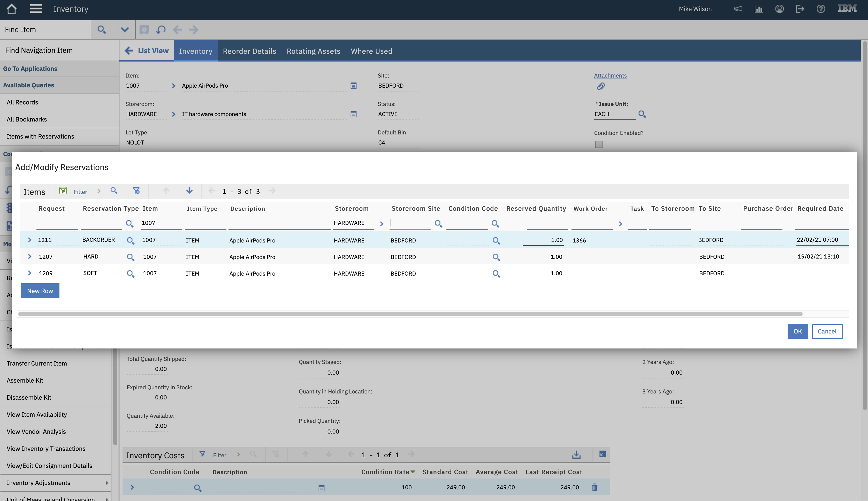Open search magnifier in Items toolbar
Image resolution: width=868 pixels, height=501 pixels.
click(115, 191)
